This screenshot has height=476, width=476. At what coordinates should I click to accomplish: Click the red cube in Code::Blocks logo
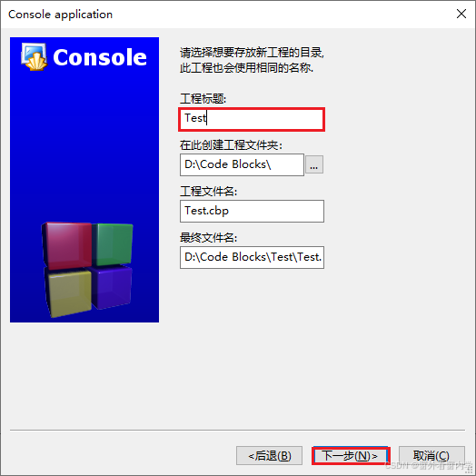coord(67,245)
